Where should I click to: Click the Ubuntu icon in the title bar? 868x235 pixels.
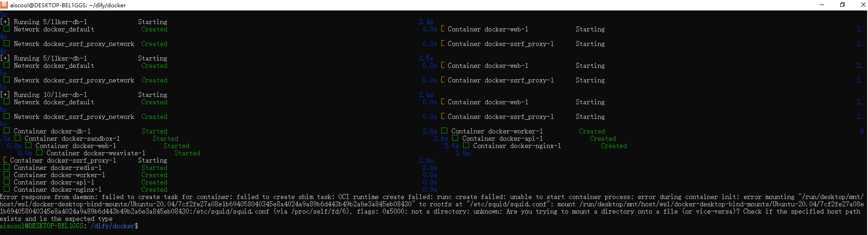(4, 5)
